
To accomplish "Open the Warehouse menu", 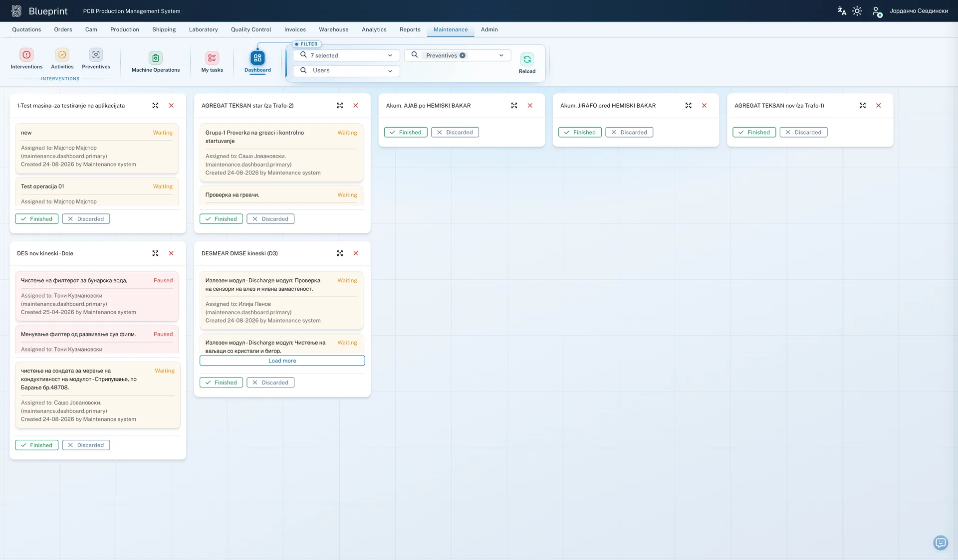I will tap(334, 29).
